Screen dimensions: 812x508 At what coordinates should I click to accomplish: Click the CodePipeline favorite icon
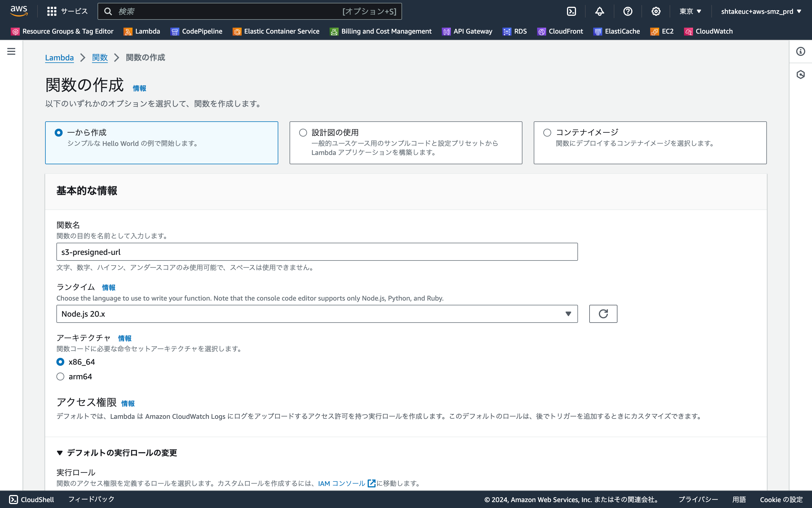click(x=175, y=32)
